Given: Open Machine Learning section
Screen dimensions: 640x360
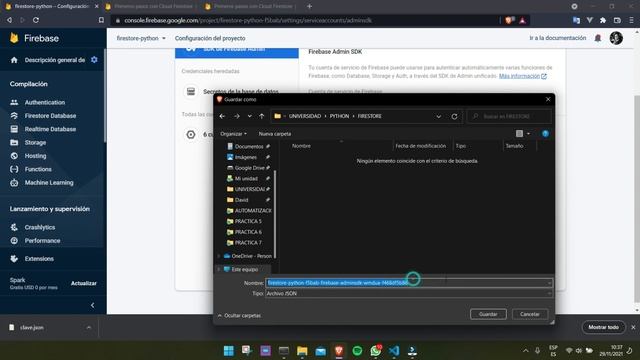Looking at the screenshot, I should point(49,182).
